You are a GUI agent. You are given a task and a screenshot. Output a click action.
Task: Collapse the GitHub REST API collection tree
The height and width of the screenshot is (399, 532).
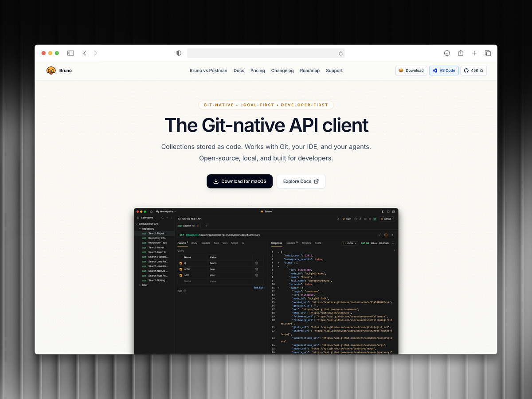pyautogui.click(x=137, y=224)
